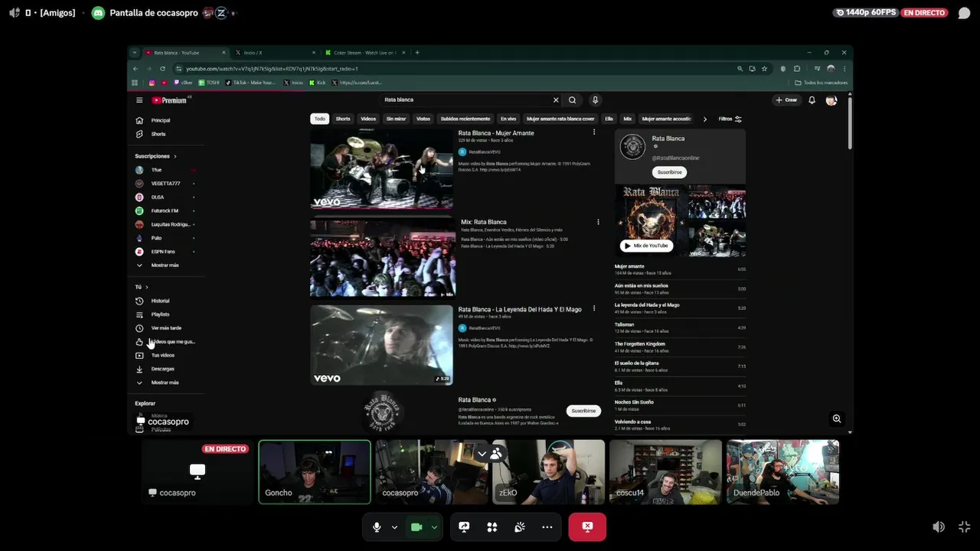Collapse participants with the chevron above tiles
Viewport: 980px width, 551px height.
click(482, 454)
